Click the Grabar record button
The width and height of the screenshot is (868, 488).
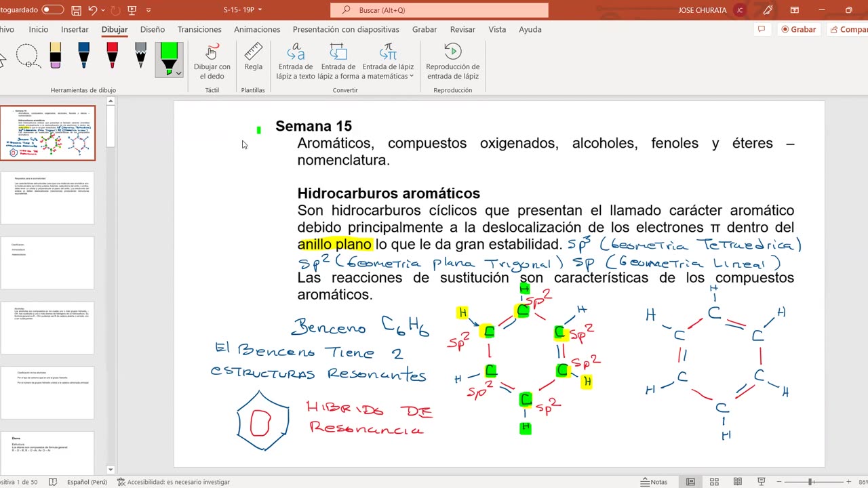click(x=798, y=30)
